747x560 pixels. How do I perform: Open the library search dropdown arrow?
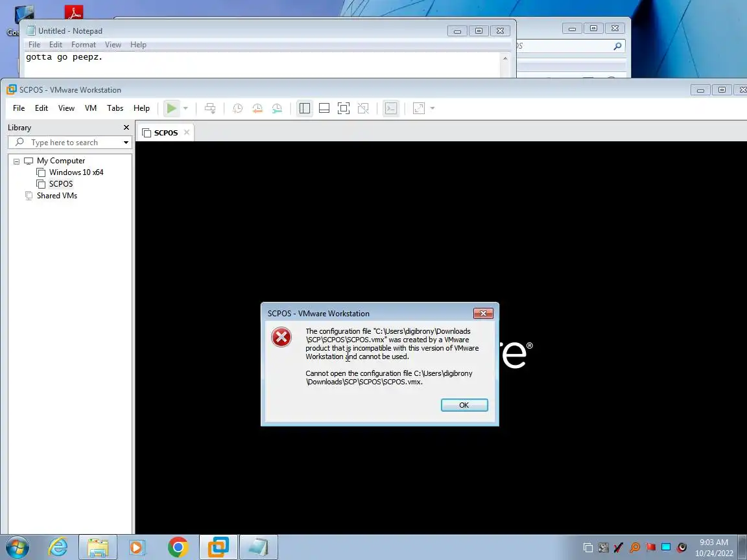click(126, 143)
